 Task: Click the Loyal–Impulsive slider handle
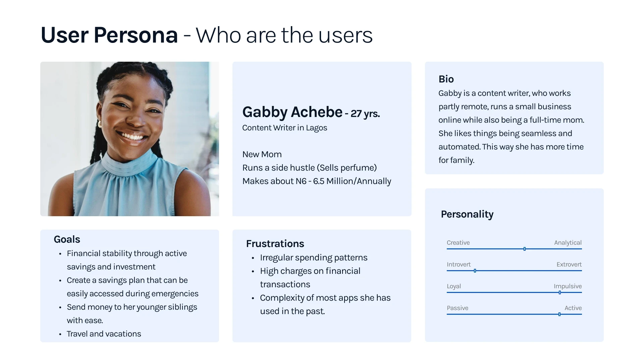560,292
